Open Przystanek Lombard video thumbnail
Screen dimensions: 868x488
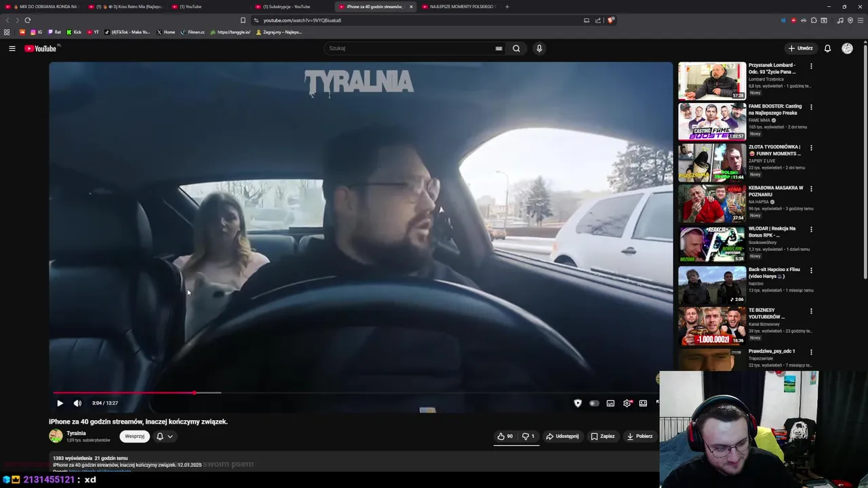712,81
